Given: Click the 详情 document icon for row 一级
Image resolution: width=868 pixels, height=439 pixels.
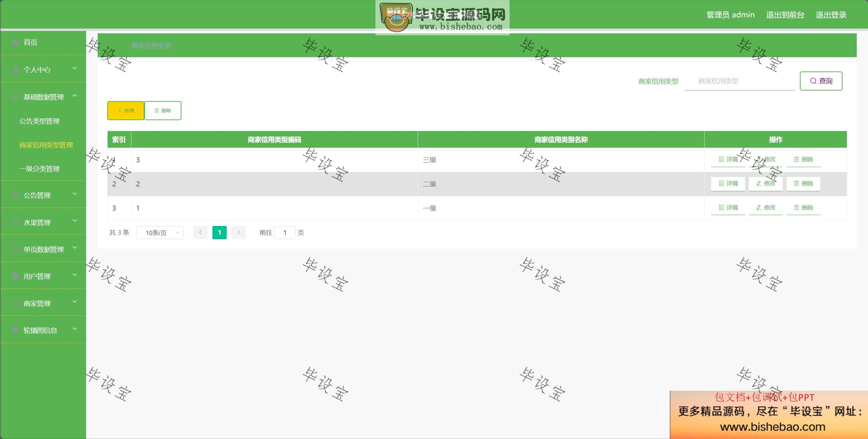Looking at the screenshot, I should click(721, 208).
